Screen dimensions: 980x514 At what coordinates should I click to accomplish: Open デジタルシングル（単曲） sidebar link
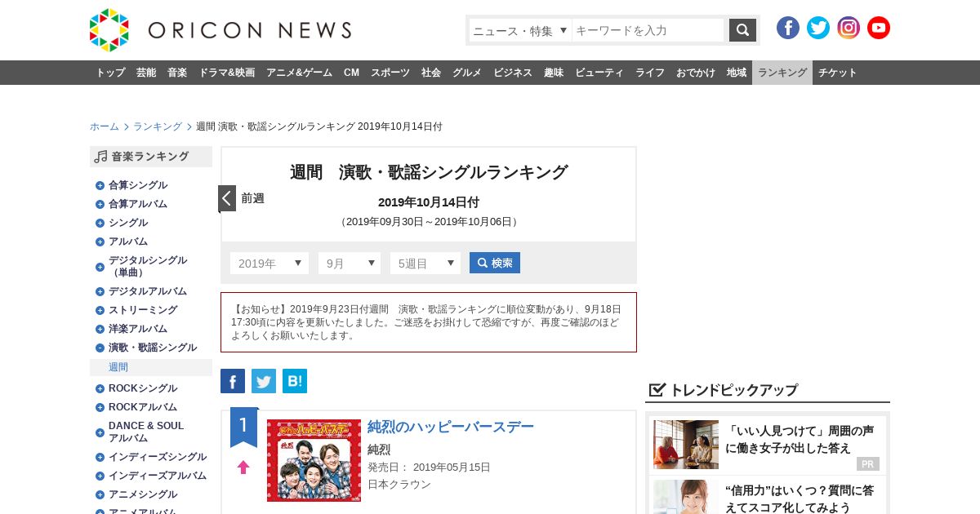[148, 266]
